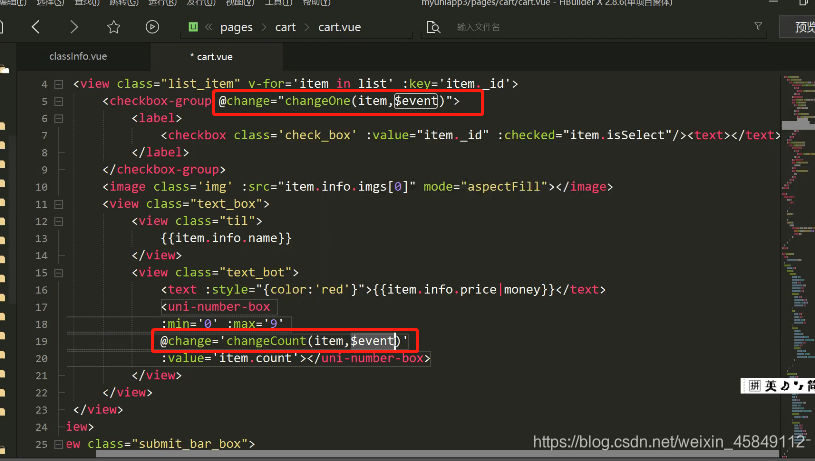The width and height of the screenshot is (815, 461).
Task: Click the minimap viewport scroll thumb
Action: (x=798, y=125)
